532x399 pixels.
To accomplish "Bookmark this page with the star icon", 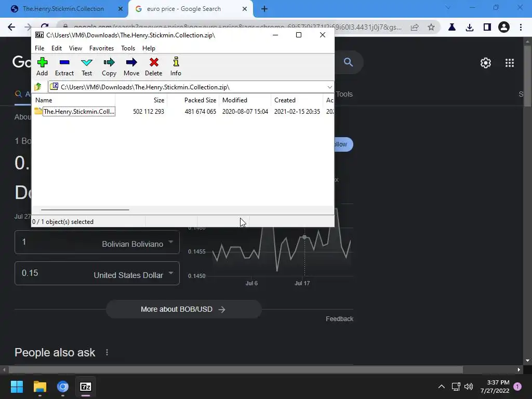I will tap(431, 27).
